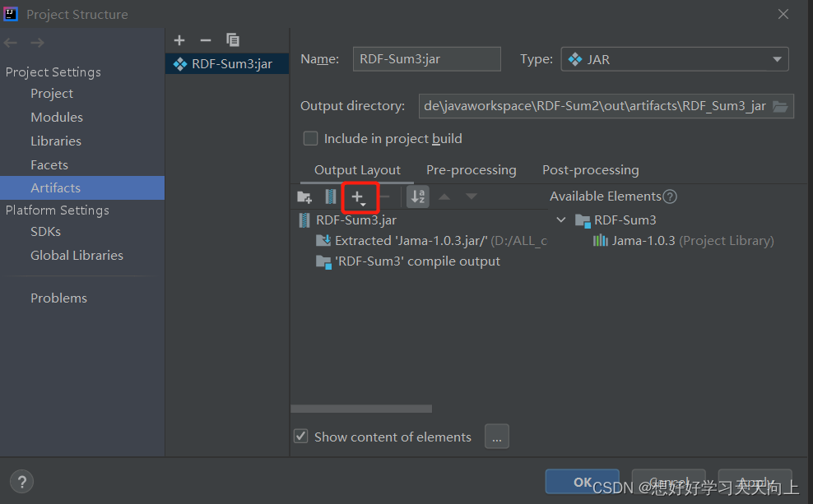The image size is (813, 504).
Task: Confirm the dialog with OK
Action: point(583,482)
